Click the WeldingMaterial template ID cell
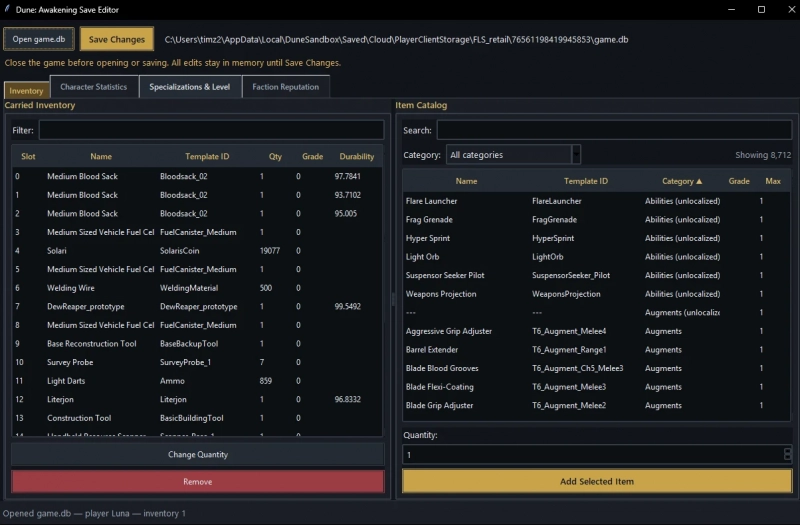Screen dimensions: 800x525 click(189, 288)
